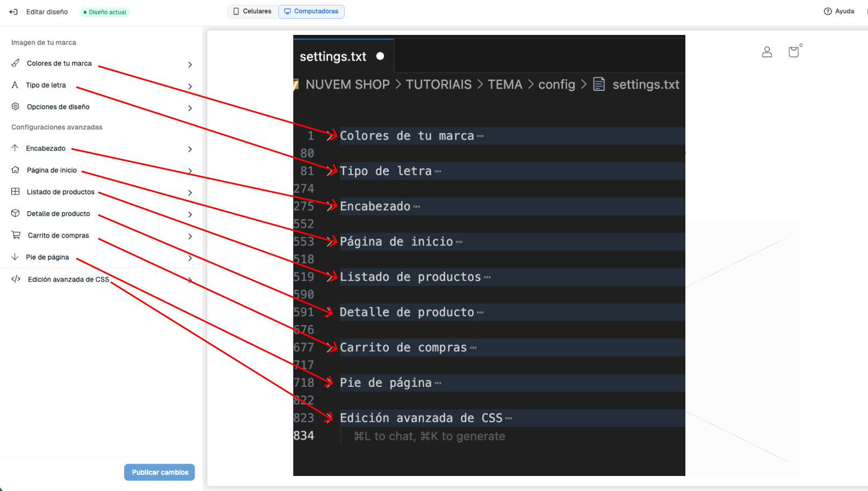
Task: Click code line 'Detalle de producto'
Action: coord(407,312)
